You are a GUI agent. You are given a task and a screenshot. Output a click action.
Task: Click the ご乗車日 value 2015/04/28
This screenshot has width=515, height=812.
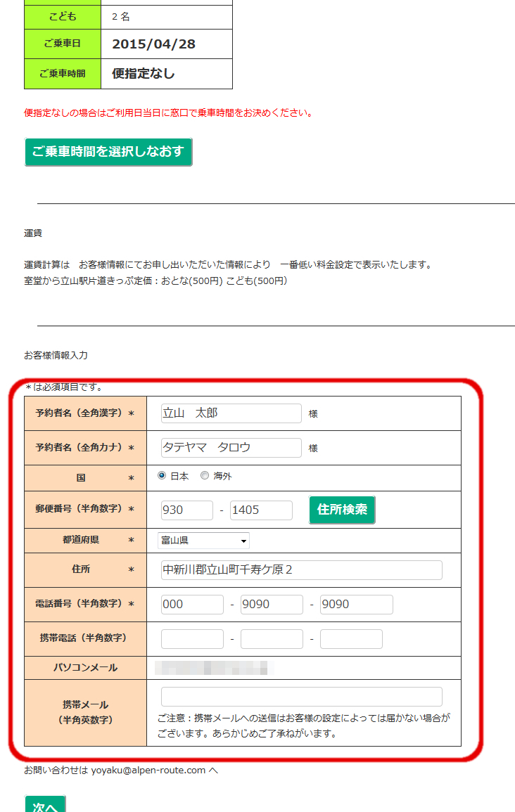pos(154,44)
